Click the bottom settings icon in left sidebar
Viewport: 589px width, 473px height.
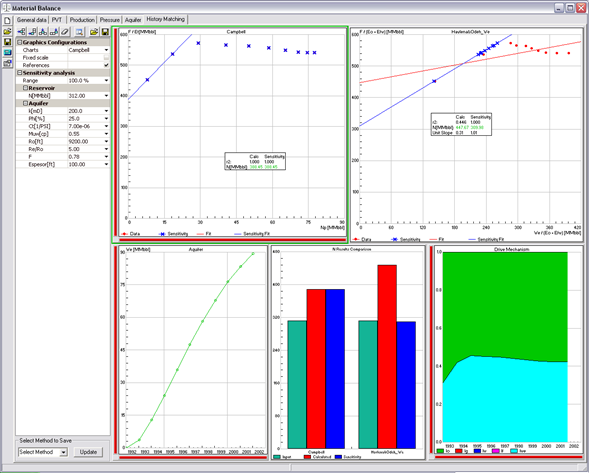pos(7,63)
